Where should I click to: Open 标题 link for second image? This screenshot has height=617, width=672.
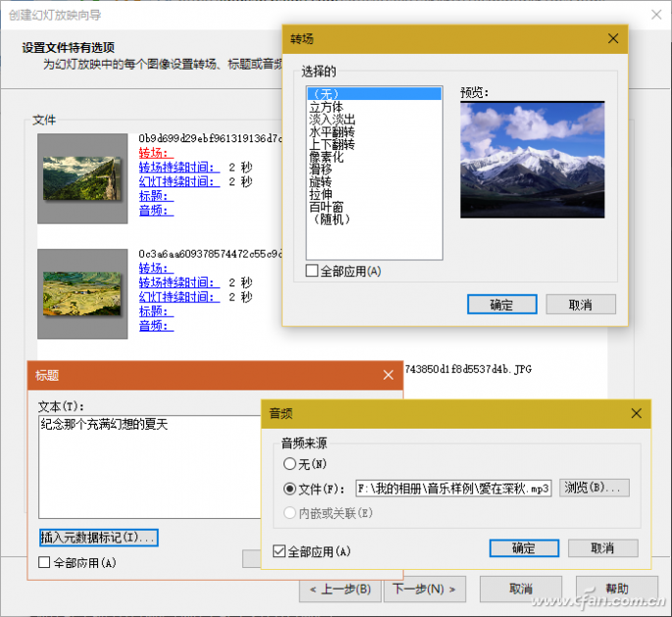click(x=156, y=311)
